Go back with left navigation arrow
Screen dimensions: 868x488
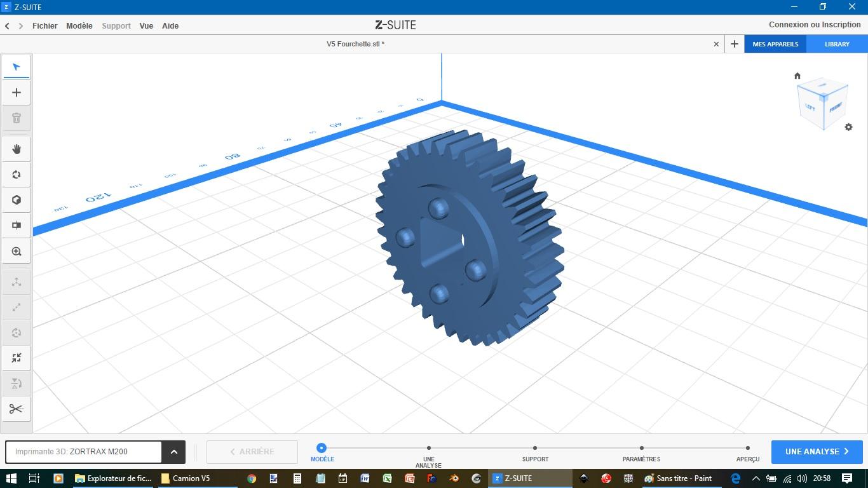[x=7, y=26]
